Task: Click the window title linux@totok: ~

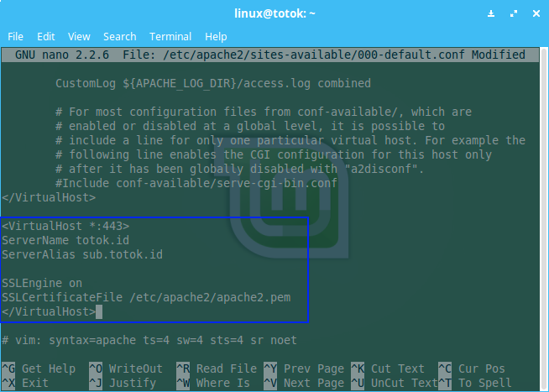Action: tap(274, 13)
